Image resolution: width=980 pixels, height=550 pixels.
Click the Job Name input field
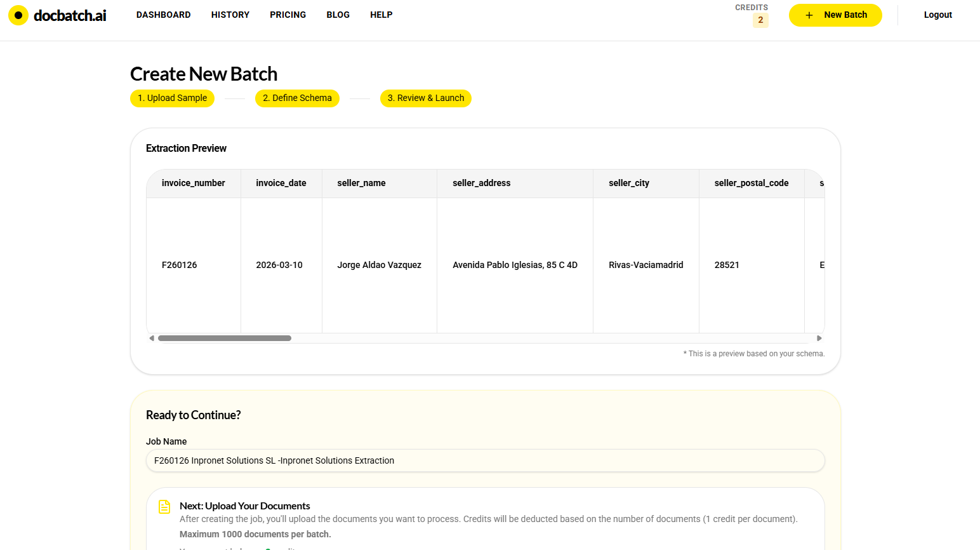point(486,460)
